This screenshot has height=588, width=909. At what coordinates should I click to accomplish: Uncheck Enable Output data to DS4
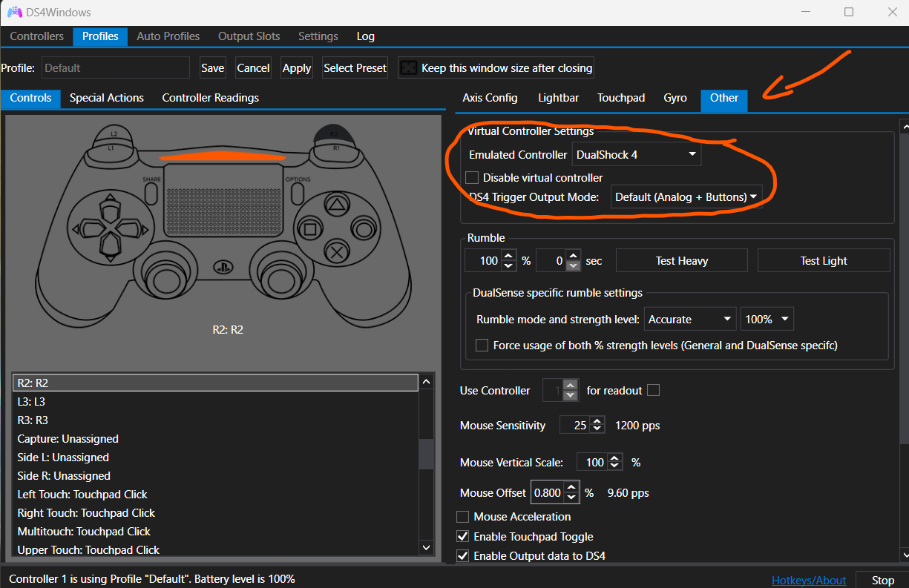pos(462,555)
